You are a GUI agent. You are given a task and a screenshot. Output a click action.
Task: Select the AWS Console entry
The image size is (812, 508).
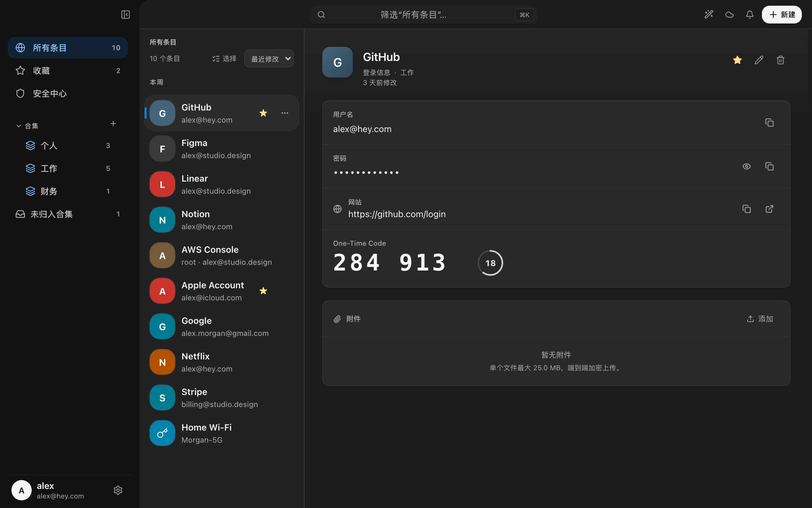tap(221, 255)
